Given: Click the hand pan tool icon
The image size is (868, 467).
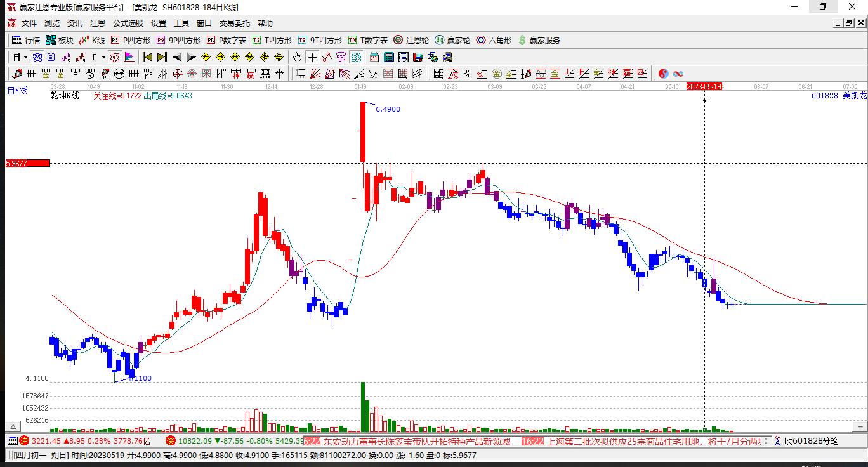Looking at the screenshot, I should click(x=296, y=57).
